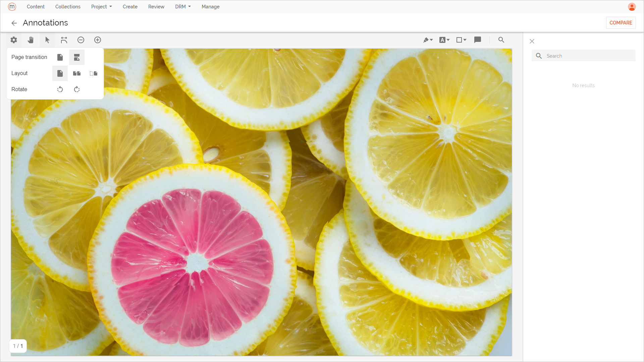Focus the Search input field

[584, 56]
